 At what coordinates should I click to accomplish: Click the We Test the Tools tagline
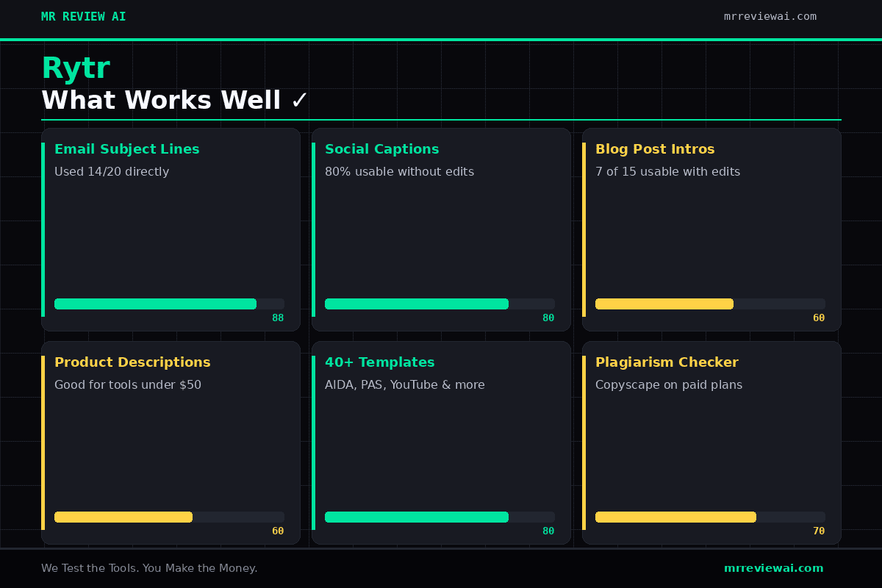pyautogui.click(x=149, y=568)
